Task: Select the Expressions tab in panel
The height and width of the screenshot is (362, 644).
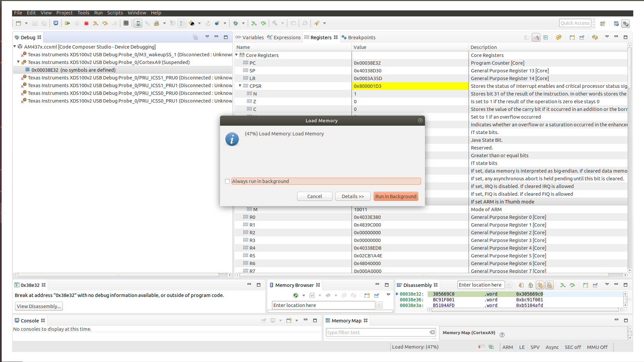Action: (x=286, y=37)
